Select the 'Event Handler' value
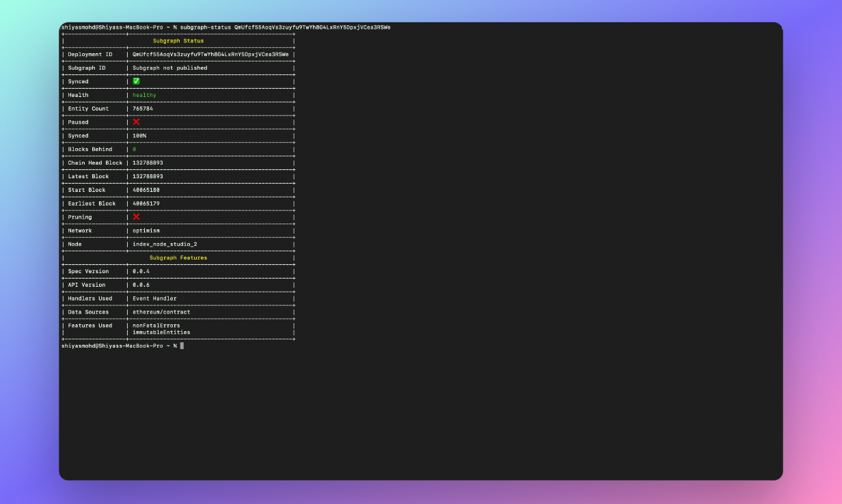This screenshot has height=504, width=842. point(154,298)
